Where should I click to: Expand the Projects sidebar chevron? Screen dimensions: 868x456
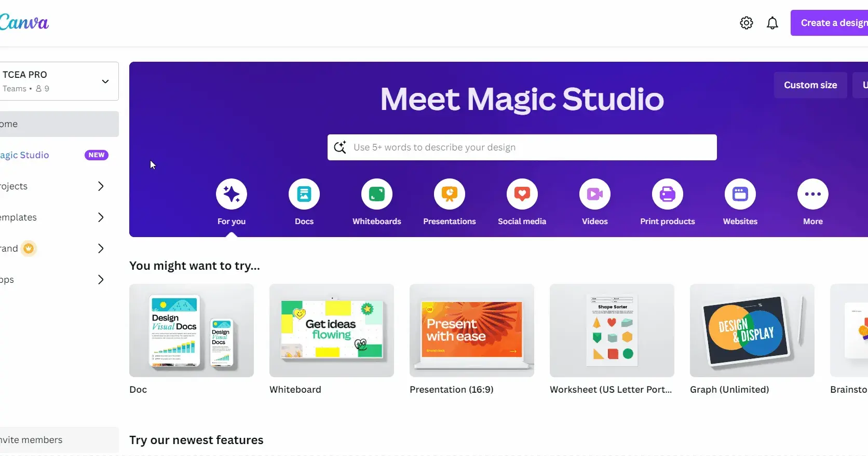click(x=101, y=186)
